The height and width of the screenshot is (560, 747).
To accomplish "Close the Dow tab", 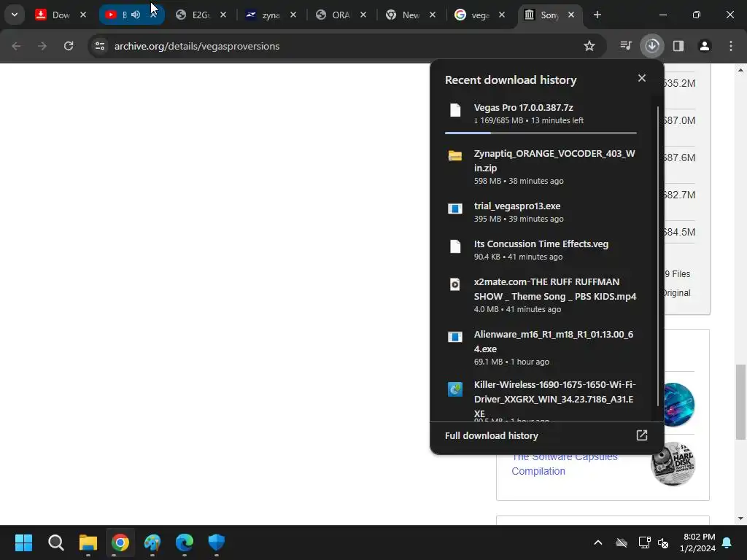I will point(83,15).
